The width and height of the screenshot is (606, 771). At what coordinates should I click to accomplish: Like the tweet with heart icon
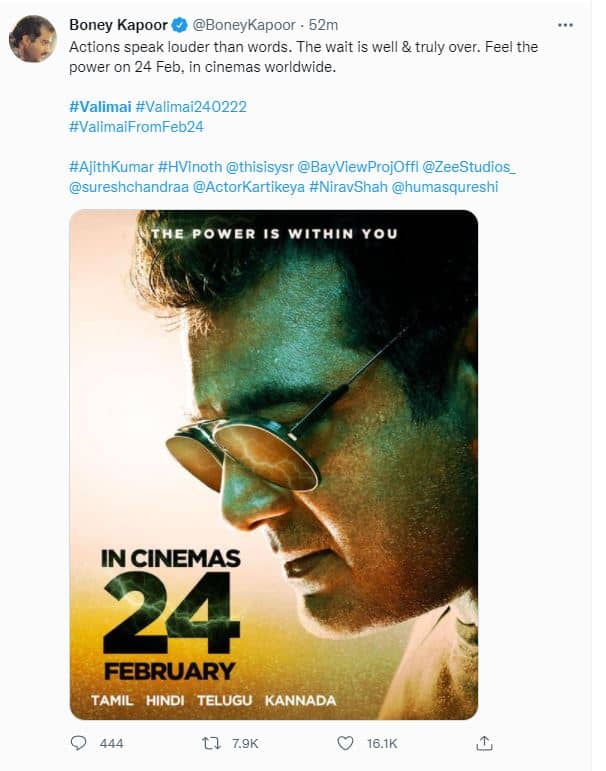point(345,743)
